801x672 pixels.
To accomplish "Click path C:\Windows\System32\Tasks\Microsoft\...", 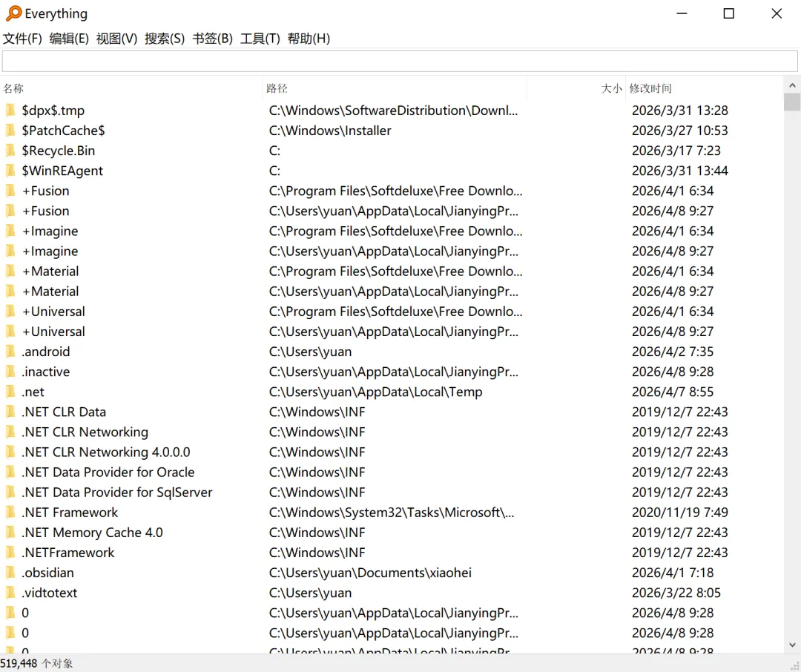I will tap(392, 513).
